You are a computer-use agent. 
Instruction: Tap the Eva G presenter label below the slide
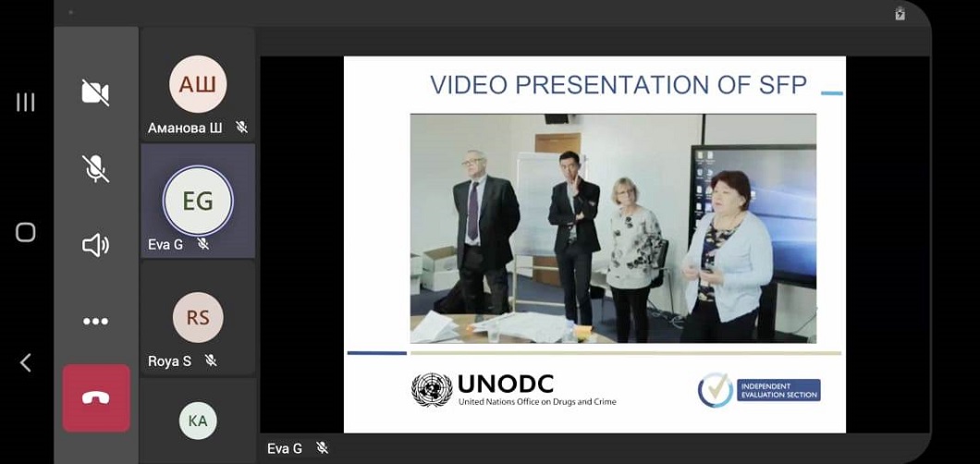coord(285,448)
